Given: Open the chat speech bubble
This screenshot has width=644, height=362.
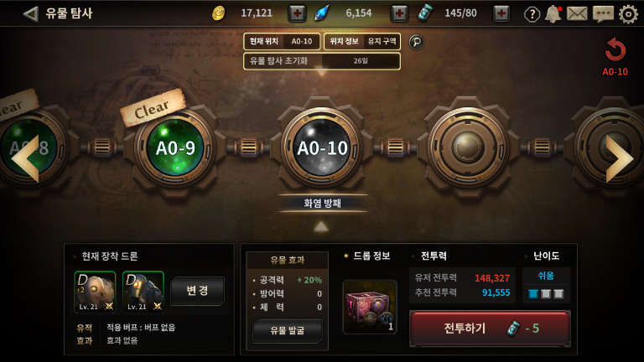Looking at the screenshot, I should tap(603, 14).
